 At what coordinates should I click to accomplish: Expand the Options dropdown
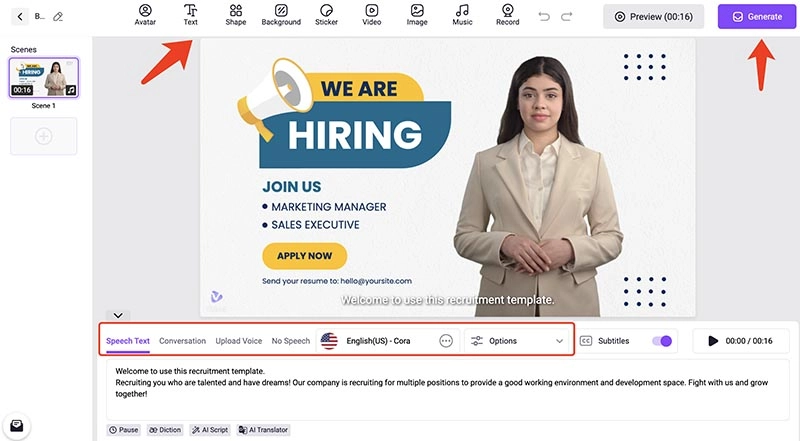[x=517, y=341]
